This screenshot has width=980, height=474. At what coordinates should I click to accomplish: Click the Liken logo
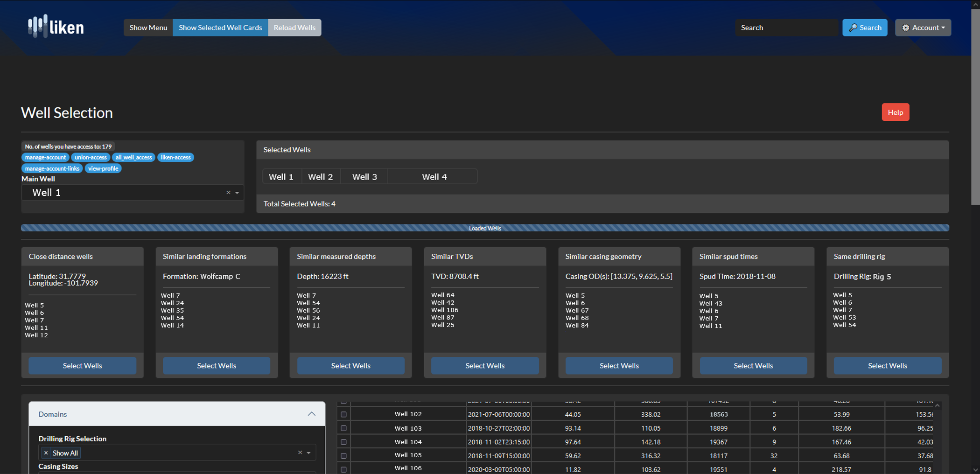(56, 27)
